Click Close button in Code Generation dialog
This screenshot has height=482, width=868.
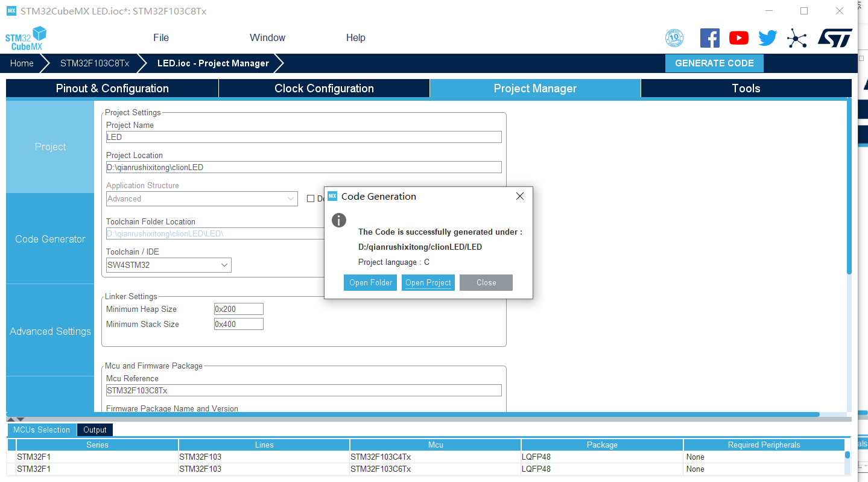(x=486, y=282)
